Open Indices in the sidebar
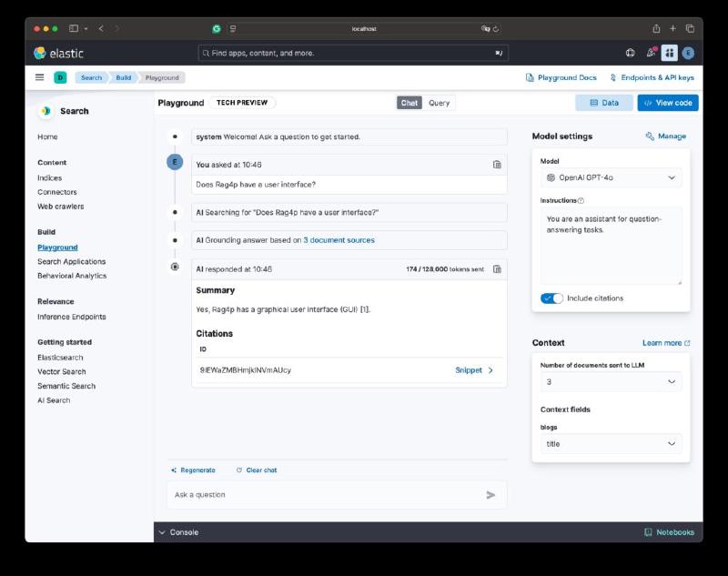The height and width of the screenshot is (576, 728). pos(50,177)
